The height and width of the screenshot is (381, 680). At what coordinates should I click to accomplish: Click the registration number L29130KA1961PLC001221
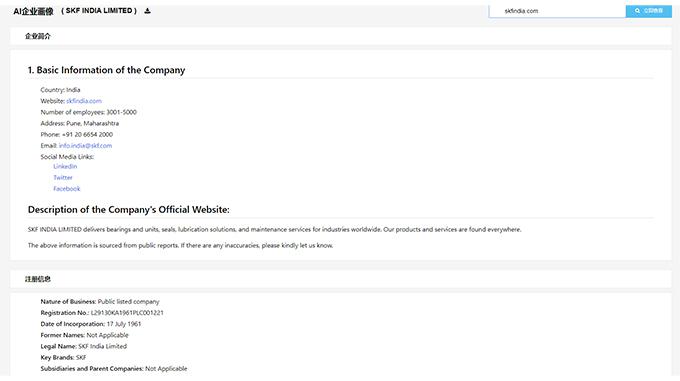[127, 313]
